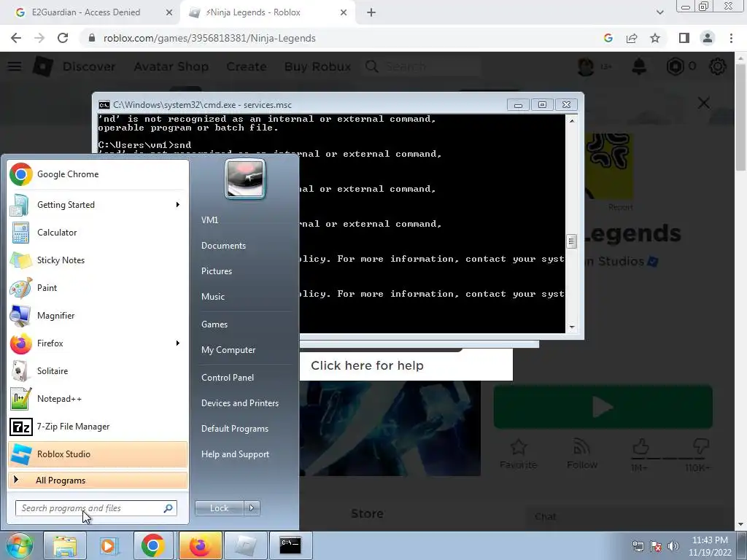This screenshot has width=747, height=560.
Task: Go back in Chrome
Action: (x=16, y=38)
